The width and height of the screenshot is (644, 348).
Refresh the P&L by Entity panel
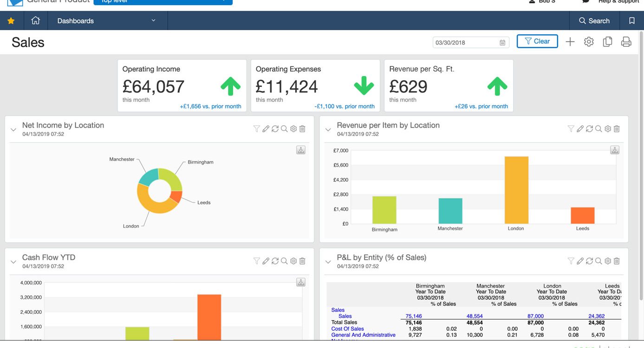coord(590,261)
